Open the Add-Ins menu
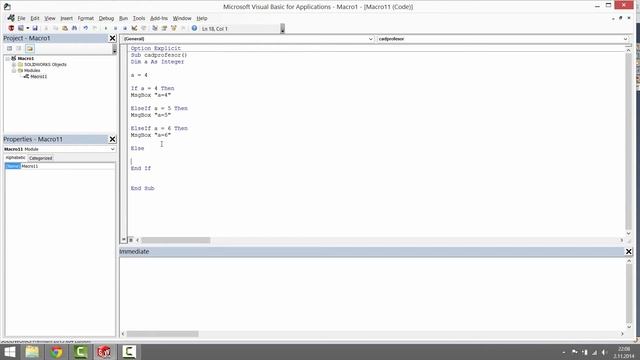 pos(159,18)
